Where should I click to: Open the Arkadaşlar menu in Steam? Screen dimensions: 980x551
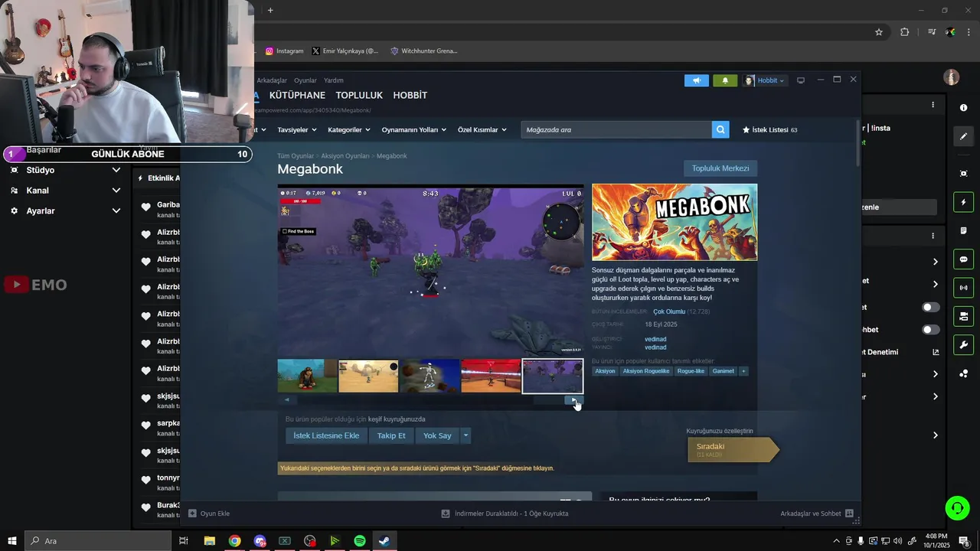pyautogui.click(x=272, y=80)
